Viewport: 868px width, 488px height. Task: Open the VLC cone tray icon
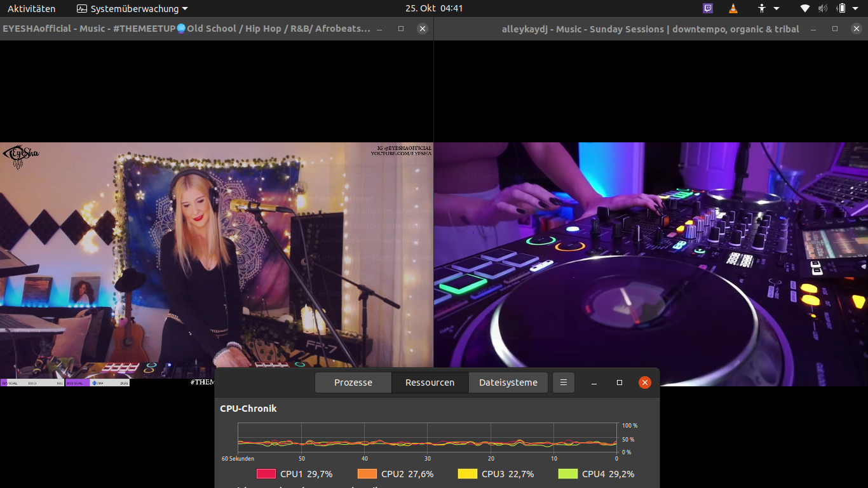pyautogui.click(x=733, y=8)
